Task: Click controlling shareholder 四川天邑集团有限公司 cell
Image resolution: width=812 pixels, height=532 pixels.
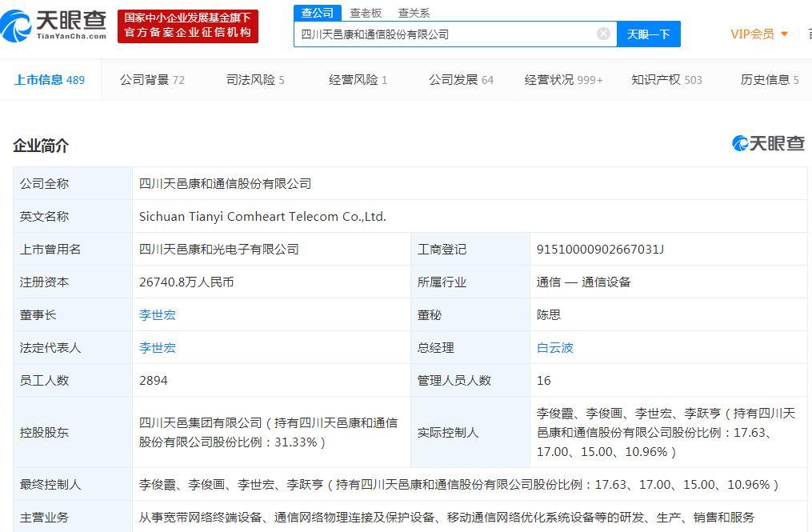Action: click(x=271, y=432)
